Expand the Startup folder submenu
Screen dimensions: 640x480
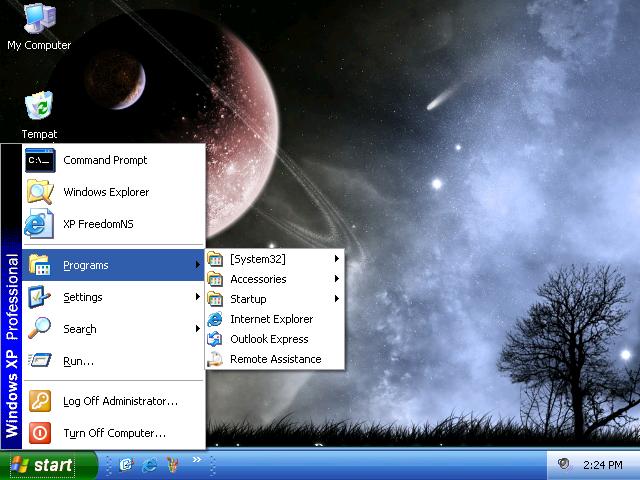(x=272, y=299)
